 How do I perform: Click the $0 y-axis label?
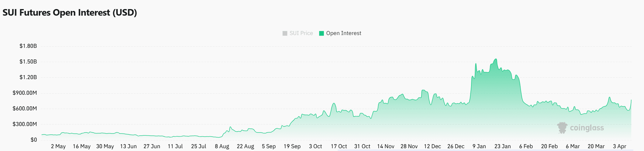34,140
